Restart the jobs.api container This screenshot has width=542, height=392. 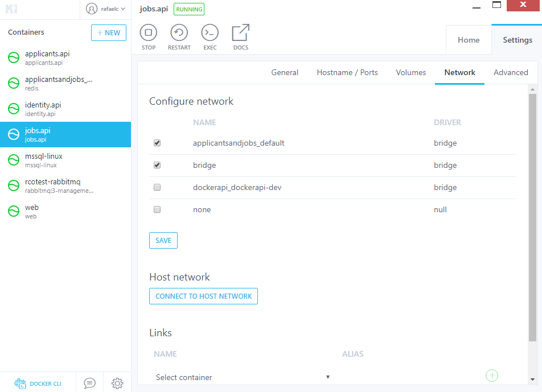coord(179,33)
